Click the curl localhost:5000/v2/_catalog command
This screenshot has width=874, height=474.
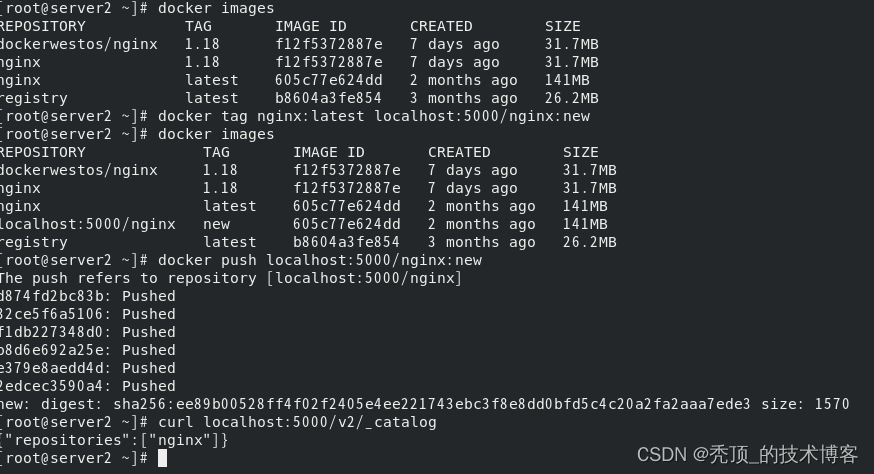point(297,422)
